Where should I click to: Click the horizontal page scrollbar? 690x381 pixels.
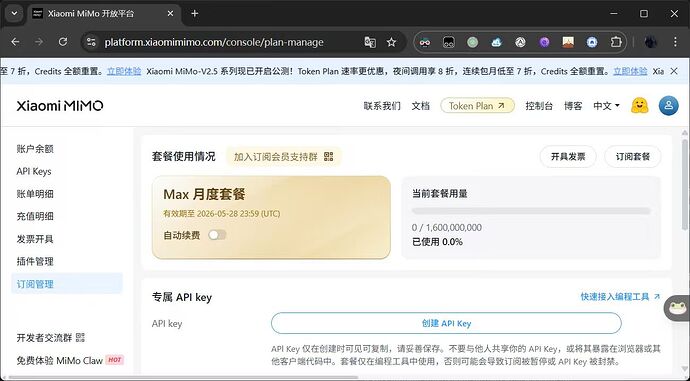point(183,377)
